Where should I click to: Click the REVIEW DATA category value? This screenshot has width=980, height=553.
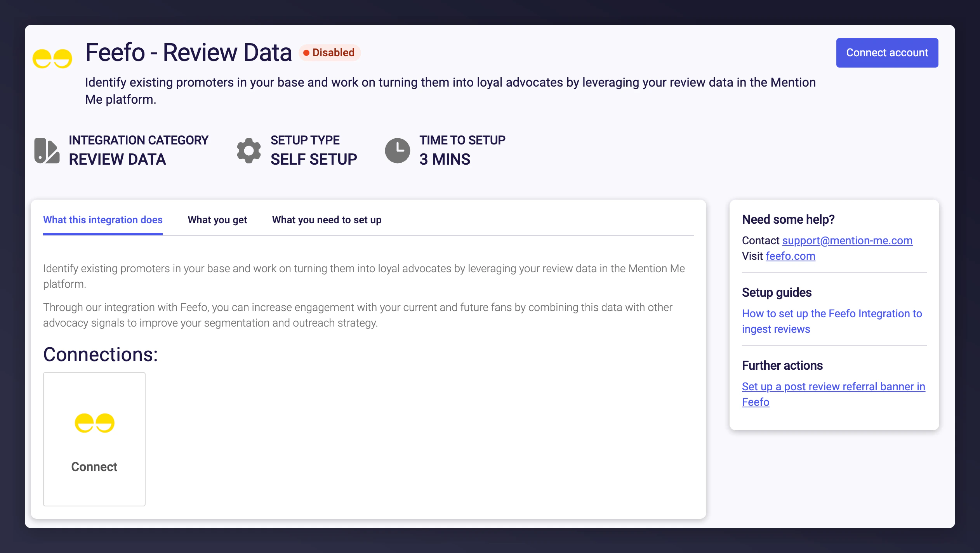117,159
